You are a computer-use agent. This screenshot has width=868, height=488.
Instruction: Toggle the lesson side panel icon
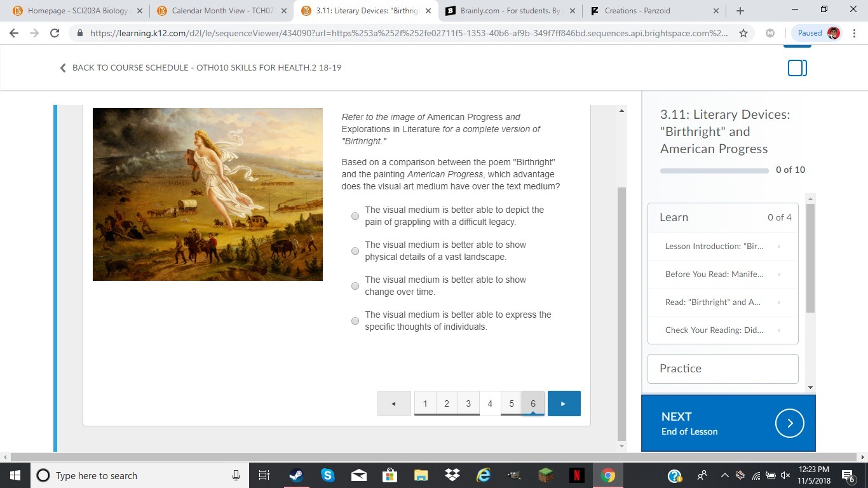pos(797,68)
